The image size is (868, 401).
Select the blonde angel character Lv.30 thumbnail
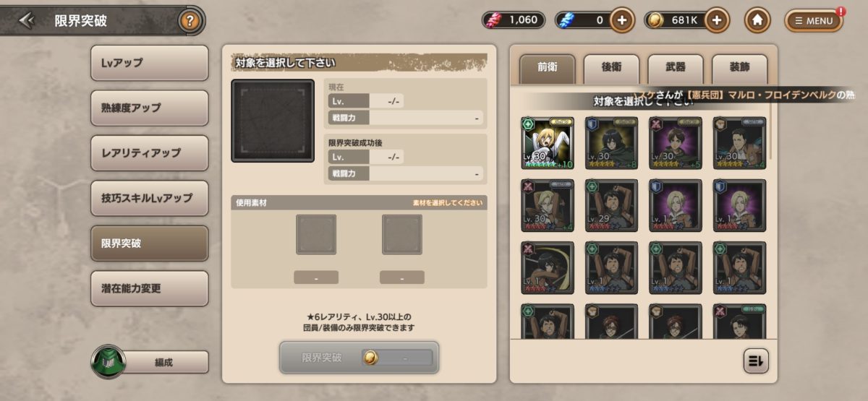pyautogui.click(x=548, y=143)
